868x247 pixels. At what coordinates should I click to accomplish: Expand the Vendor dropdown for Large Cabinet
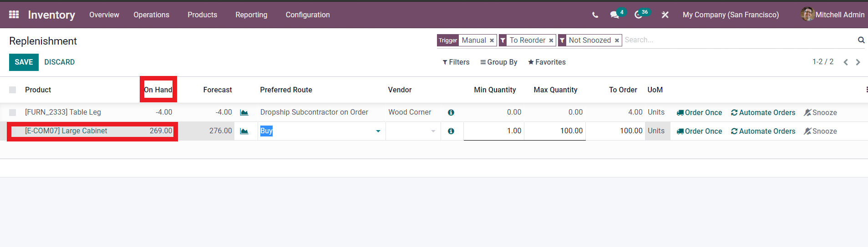[x=433, y=131]
